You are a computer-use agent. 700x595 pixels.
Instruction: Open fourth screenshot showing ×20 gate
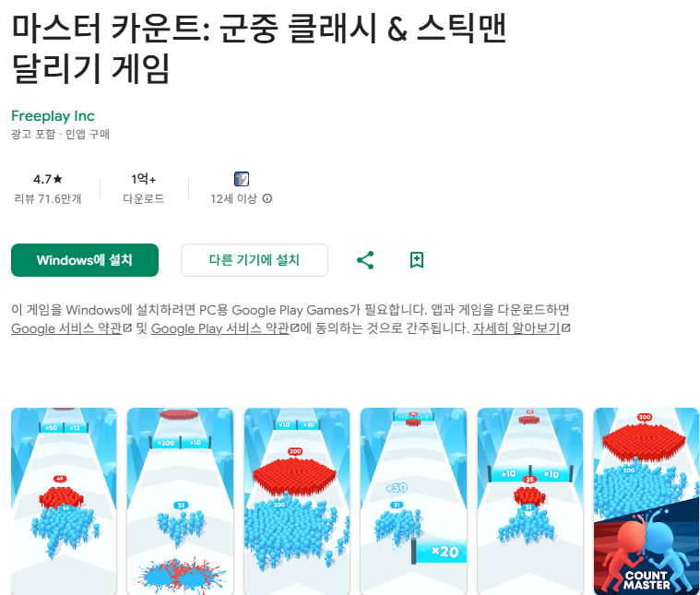click(413, 501)
